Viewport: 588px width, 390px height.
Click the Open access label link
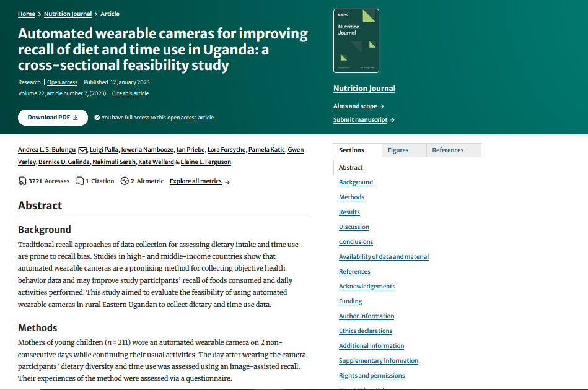click(63, 82)
